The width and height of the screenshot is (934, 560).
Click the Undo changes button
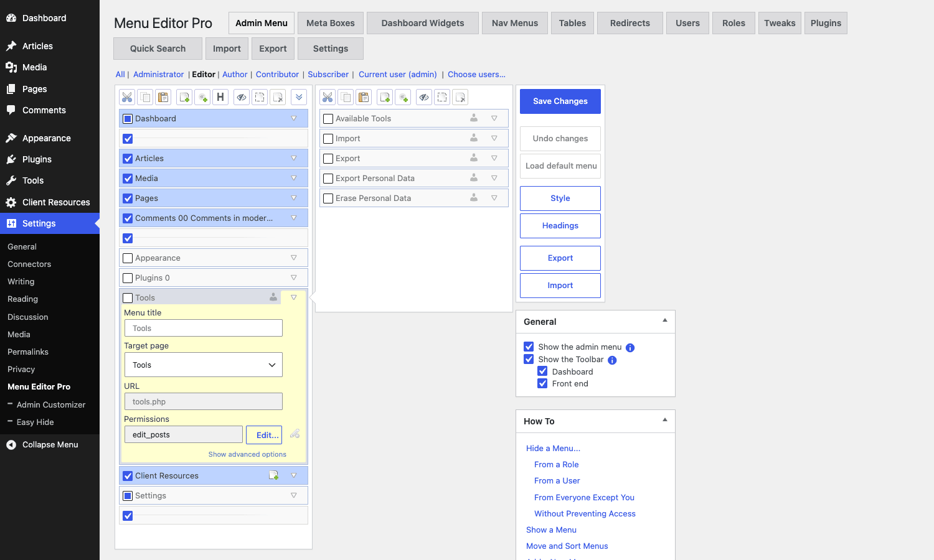click(x=560, y=138)
